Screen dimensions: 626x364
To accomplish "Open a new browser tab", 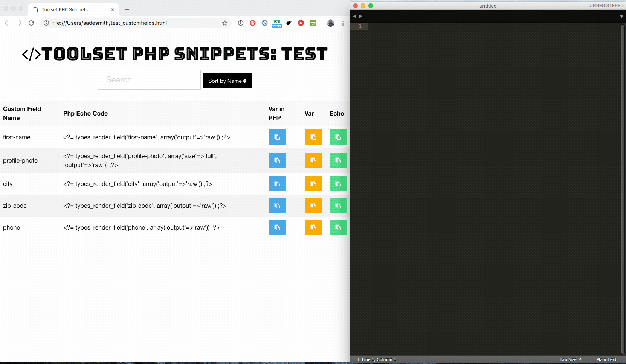I will point(127,10).
